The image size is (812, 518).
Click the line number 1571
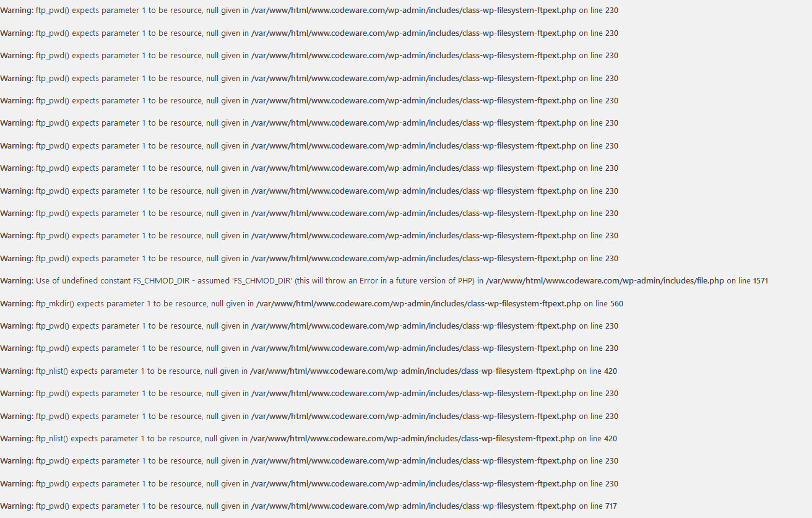click(761, 281)
